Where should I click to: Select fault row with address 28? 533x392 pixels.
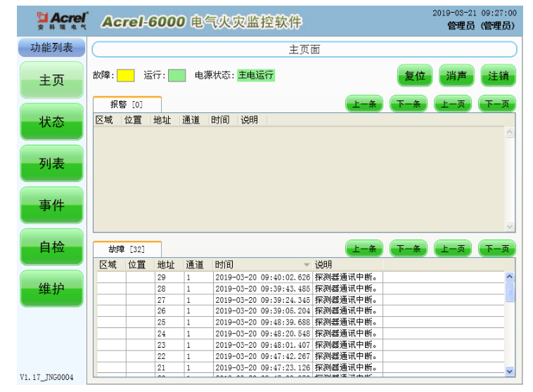(300, 289)
